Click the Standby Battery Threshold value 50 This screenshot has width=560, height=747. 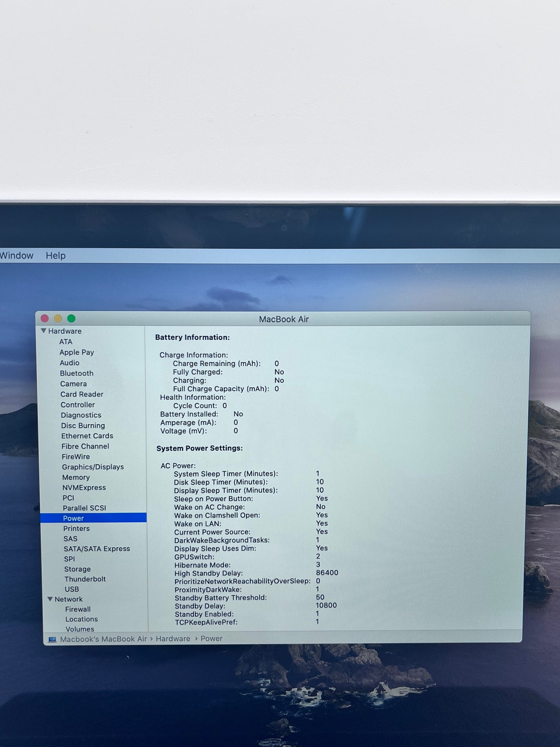coord(320,597)
